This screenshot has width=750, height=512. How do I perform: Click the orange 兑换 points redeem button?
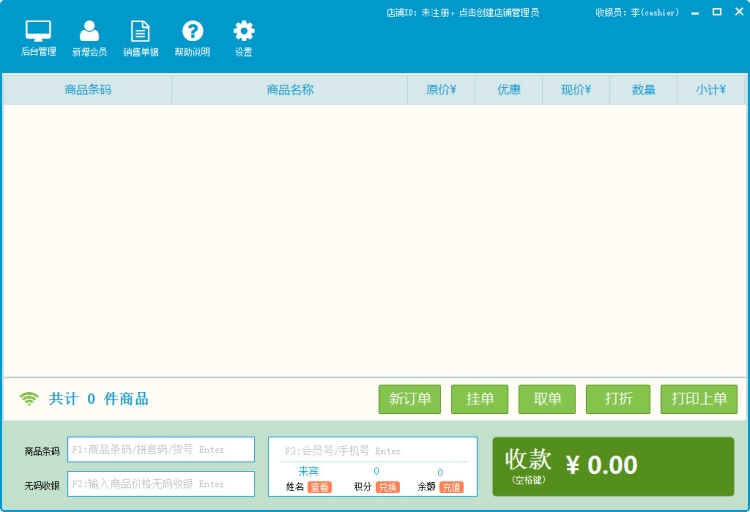387,487
